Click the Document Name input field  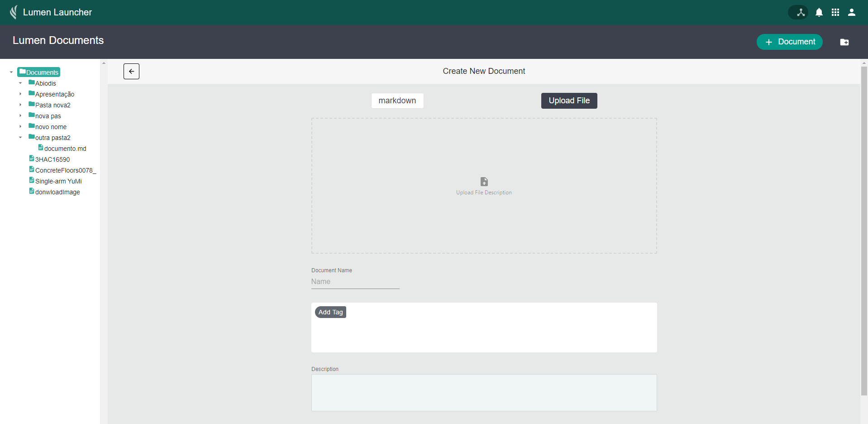[x=355, y=282]
